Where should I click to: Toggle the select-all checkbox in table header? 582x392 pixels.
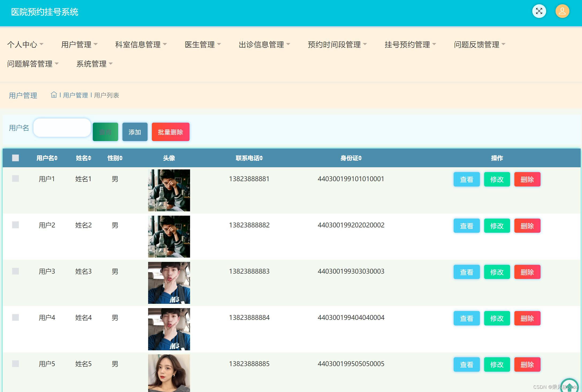[x=16, y=158]
